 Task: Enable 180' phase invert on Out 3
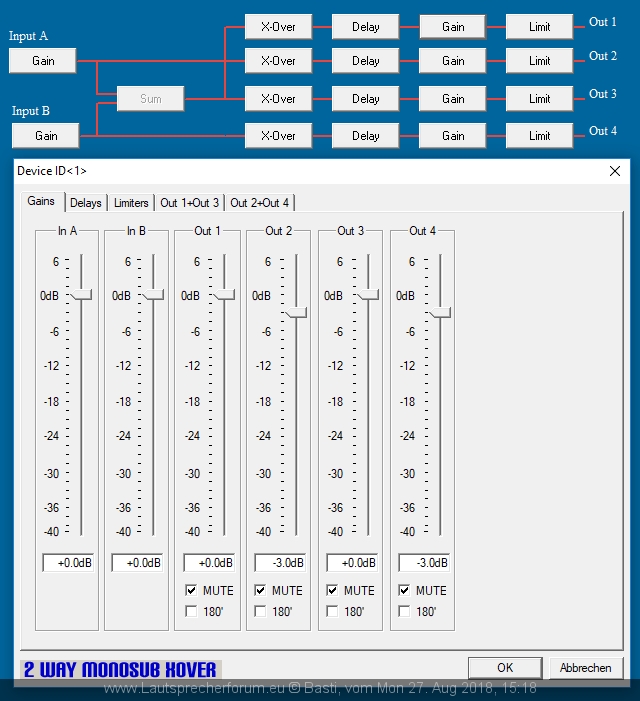[333, 611]
